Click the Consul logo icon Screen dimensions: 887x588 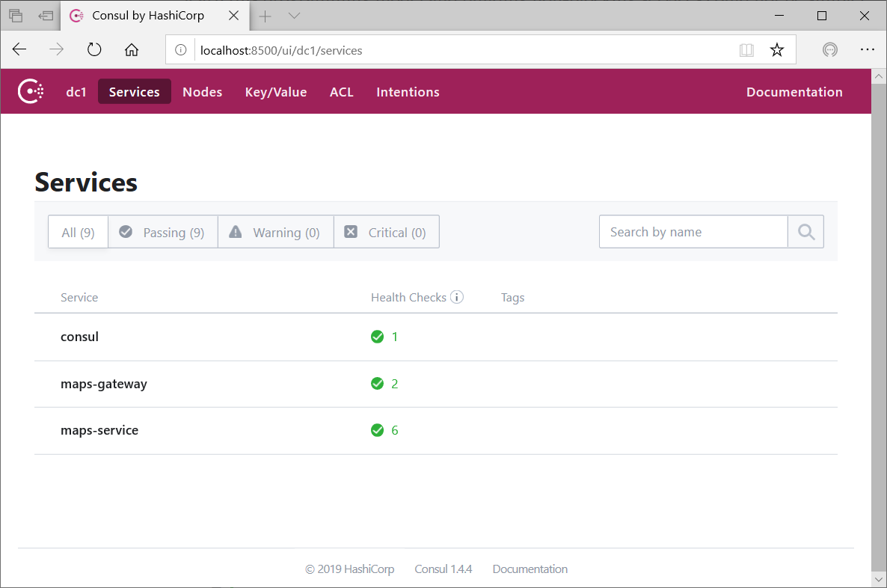point(30,91)
